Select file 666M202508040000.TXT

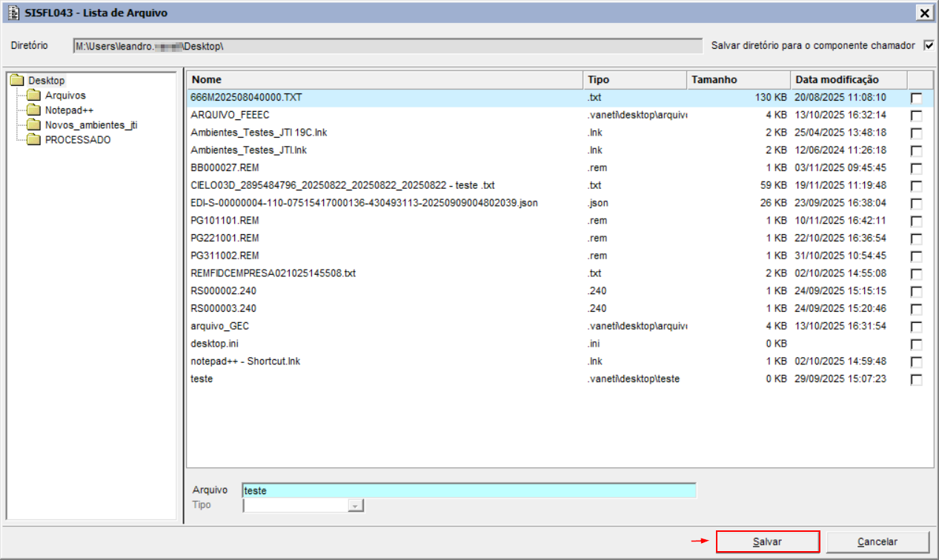(247, 97)
